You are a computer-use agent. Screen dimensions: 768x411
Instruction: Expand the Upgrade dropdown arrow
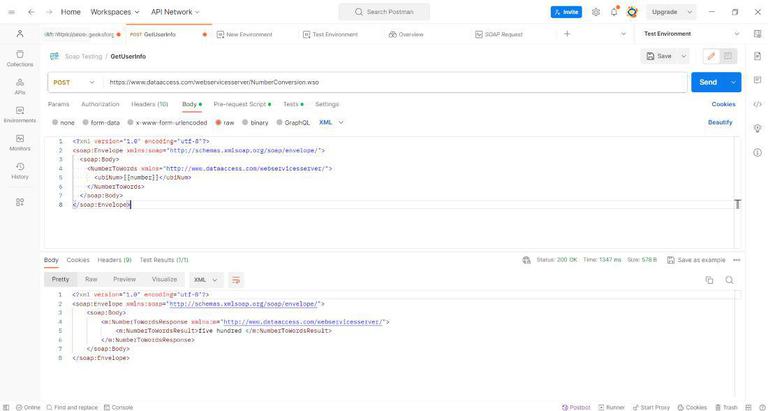pyautogui.click(x=690, y=12)
